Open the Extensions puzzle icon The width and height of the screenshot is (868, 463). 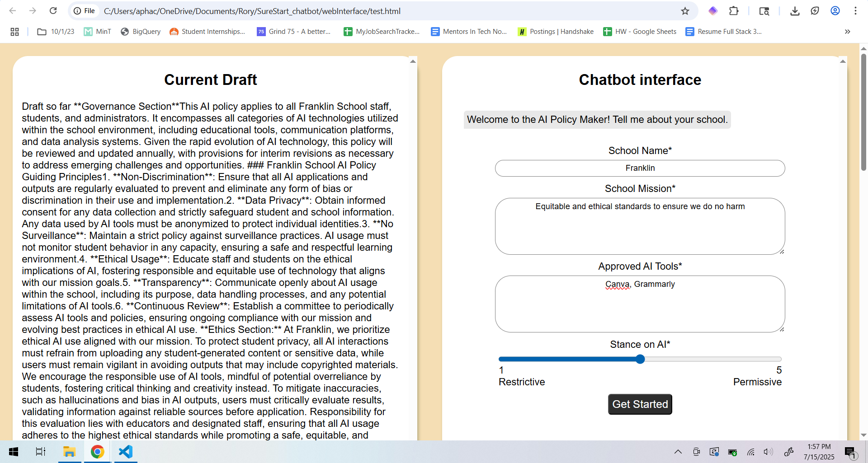pyautogui.click(x=734, y=11)
